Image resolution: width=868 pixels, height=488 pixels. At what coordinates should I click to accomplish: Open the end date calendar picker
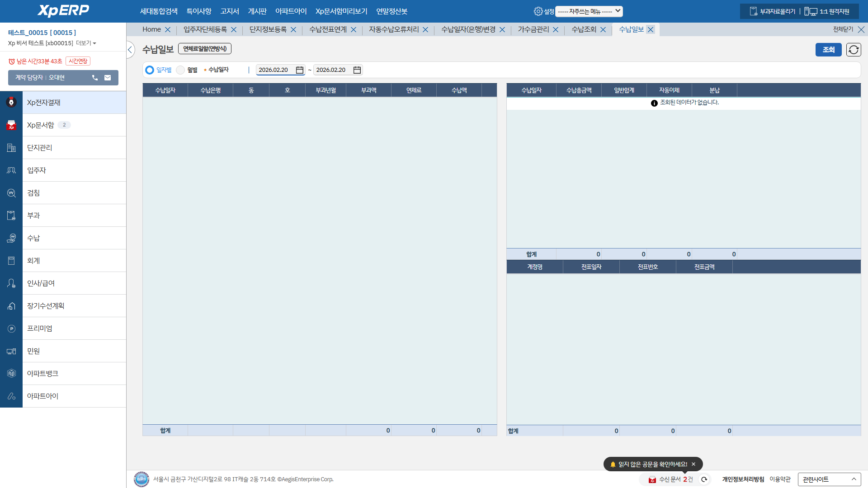(x=357, y=70)
